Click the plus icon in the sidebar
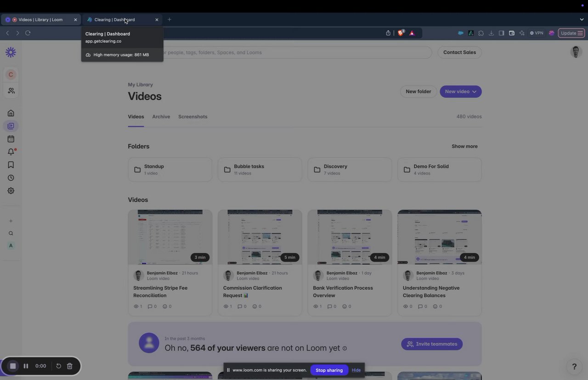 11,221
